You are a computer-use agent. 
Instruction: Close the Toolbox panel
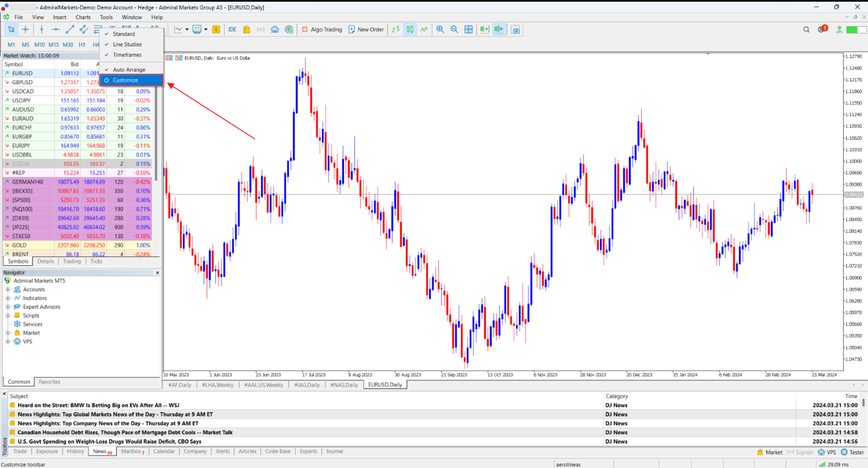4,394
